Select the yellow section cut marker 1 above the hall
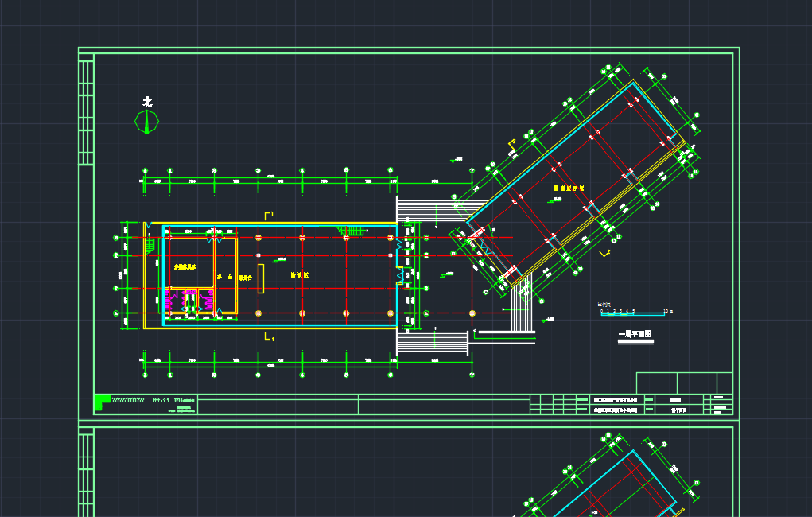The height and width of the screenshot is (517, 812). (269, 215)
